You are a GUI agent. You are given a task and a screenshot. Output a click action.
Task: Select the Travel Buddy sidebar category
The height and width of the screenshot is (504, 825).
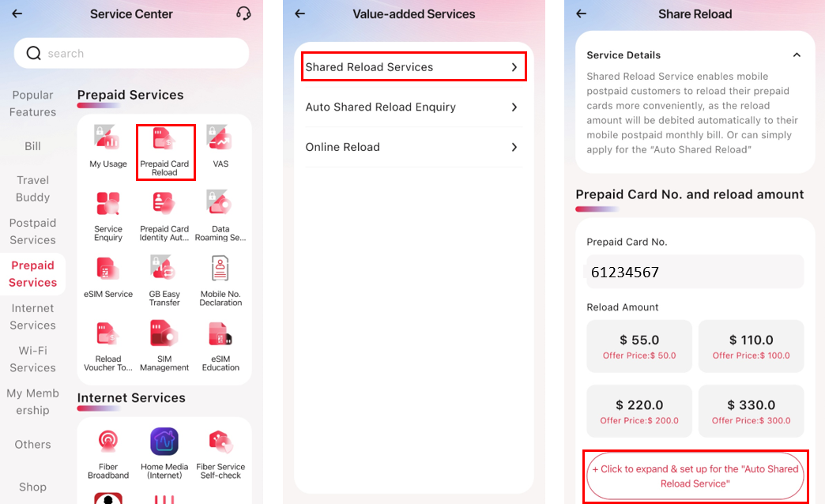coord(32,189)
